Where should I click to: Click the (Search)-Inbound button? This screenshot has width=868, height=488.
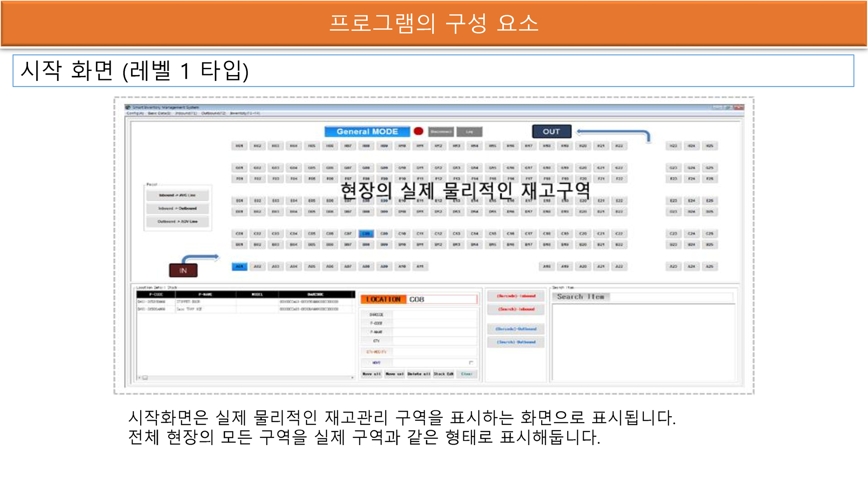point(516,310)
